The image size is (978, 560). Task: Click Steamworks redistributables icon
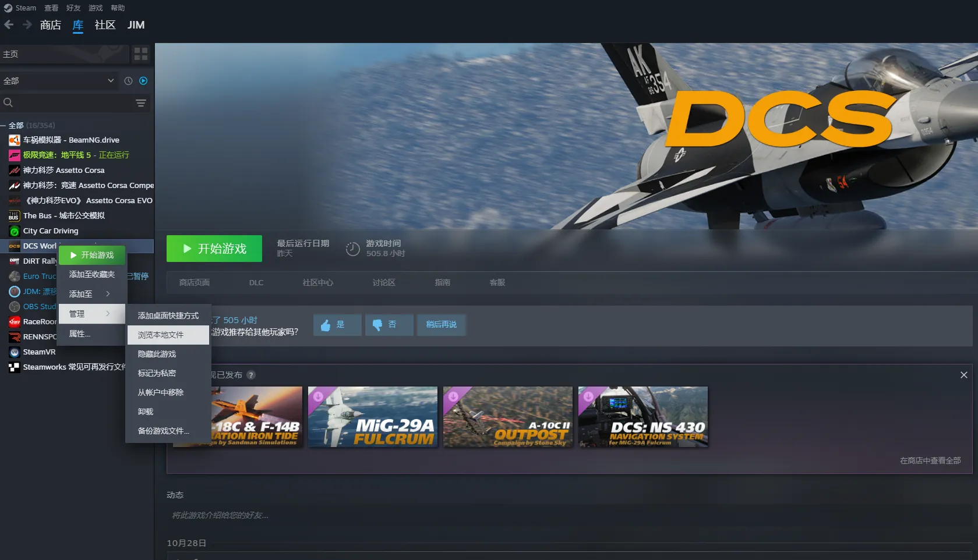pyautogui.click(x=15, y=367)
